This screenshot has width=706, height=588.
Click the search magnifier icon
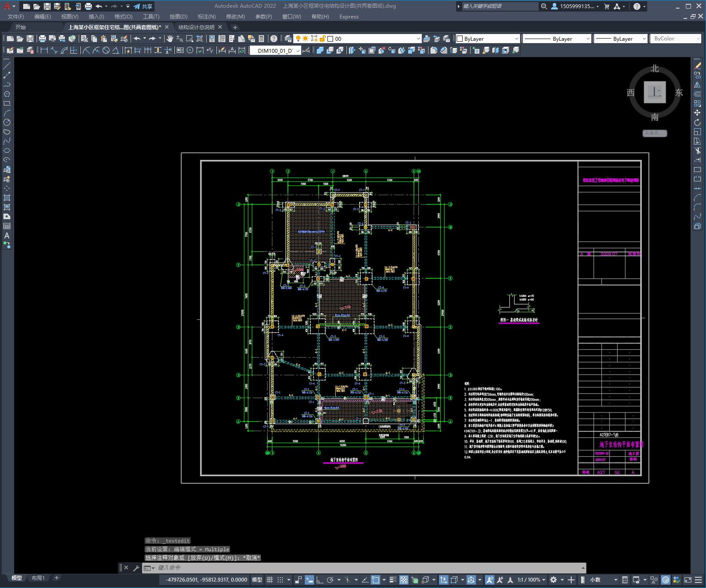544,6
